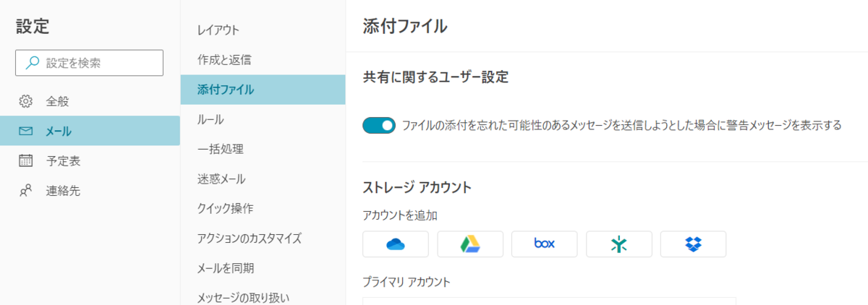Select the 添付ファイル menu item

263,90
